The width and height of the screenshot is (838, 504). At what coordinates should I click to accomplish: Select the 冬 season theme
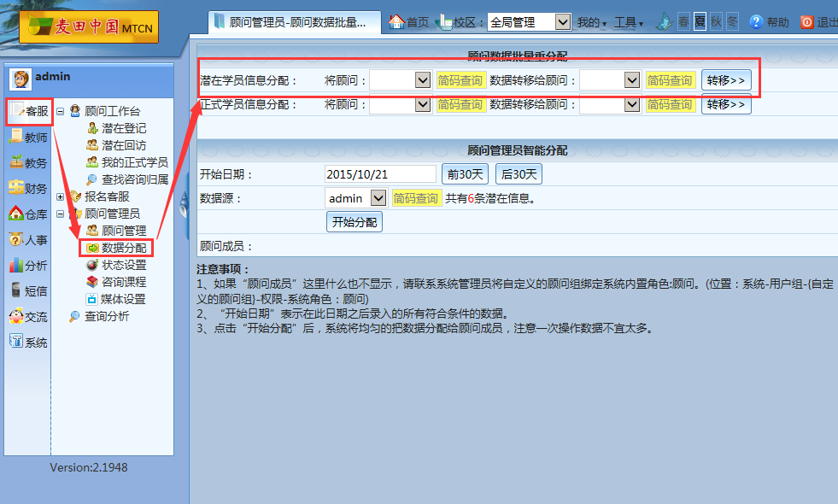[x=732, y=22]
